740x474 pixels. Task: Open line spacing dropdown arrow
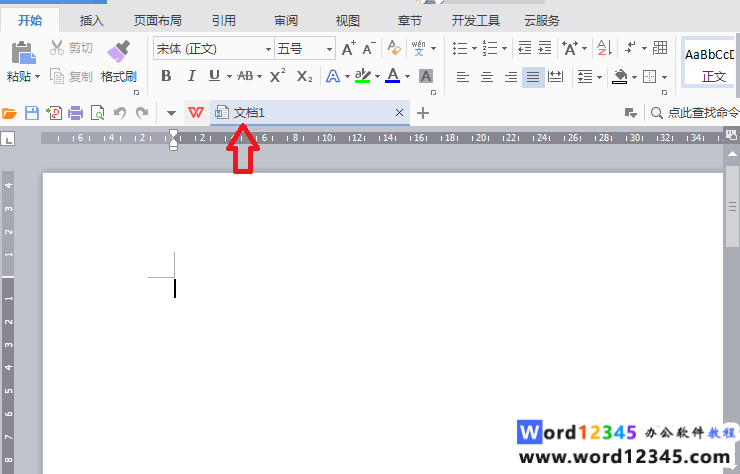(x=599, y=77)
